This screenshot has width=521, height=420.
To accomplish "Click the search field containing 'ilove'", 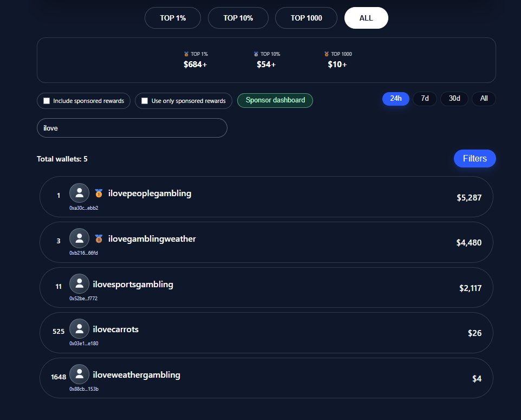I will coord(132,128).
